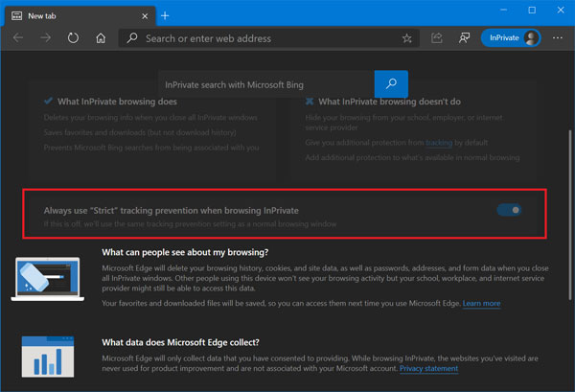Go back using the back arrow
Viewport: 575px width, 392px height.
[17, 37]
